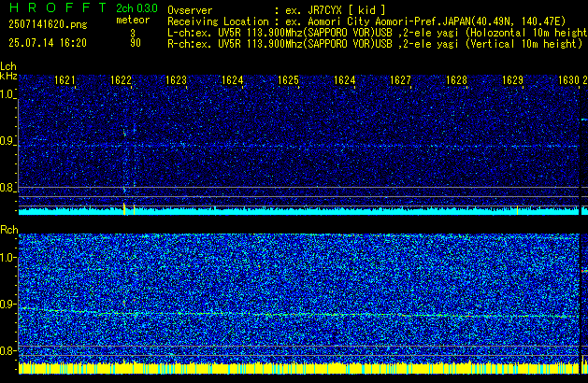Click the 1.0 frequency label on Lch axis
Image resolution: width=588 pixels, height=383 pixels.
(x=7, y=94)
